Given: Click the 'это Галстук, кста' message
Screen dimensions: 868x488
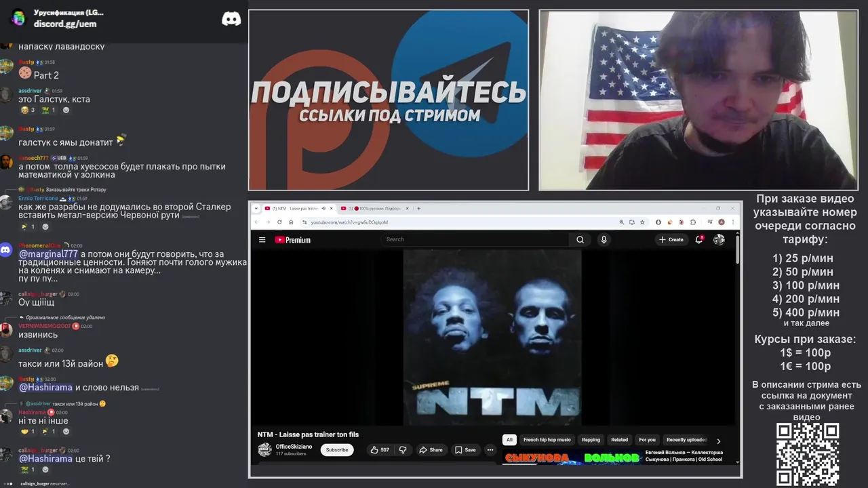Looking at the screenshot, I should coord(54,99).
